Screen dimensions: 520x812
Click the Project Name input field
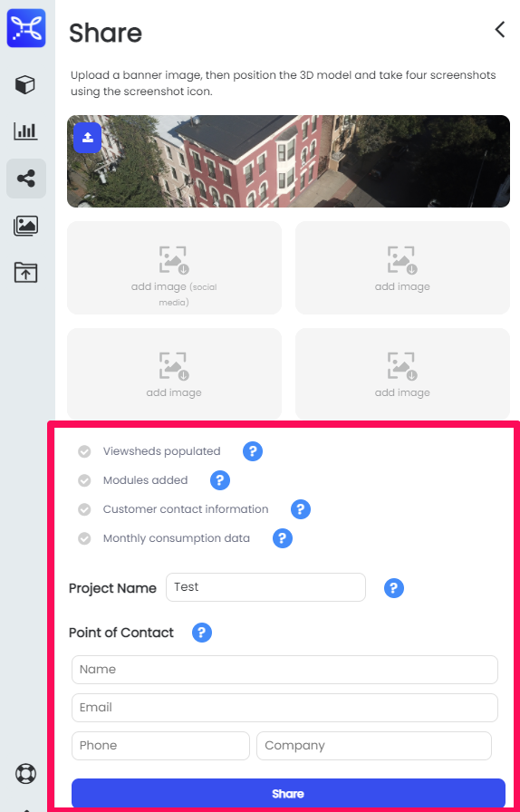coord(265,587)
